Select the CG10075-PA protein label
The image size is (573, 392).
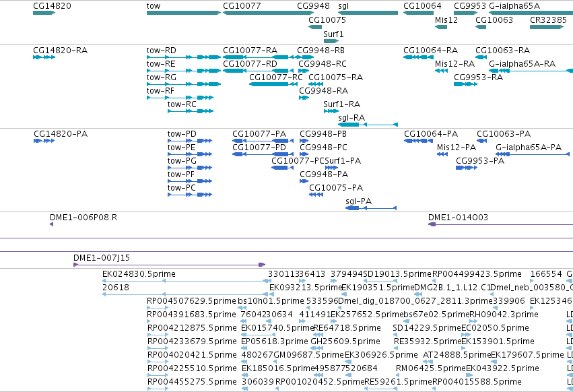[336, 188]
